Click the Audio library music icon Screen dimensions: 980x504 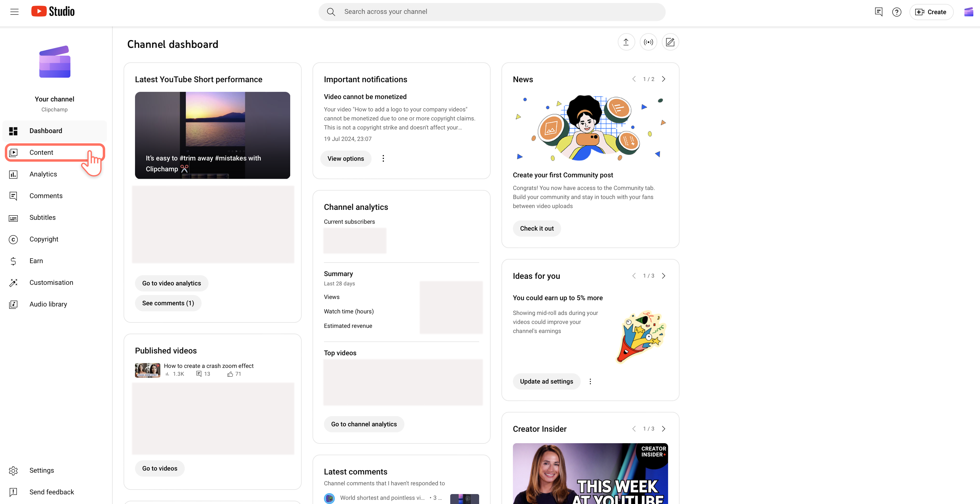pos(13,304)
